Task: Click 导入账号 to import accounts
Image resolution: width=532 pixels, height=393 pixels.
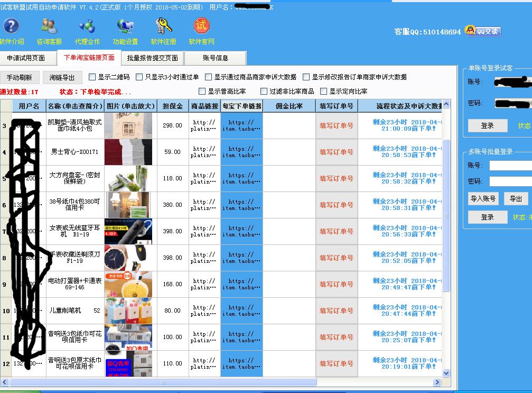Action: pyautogui.click(x=482, y=198)
